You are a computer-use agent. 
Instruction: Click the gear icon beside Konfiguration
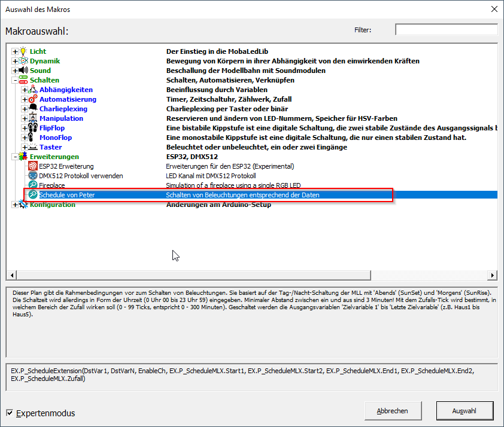pos(23,205)
